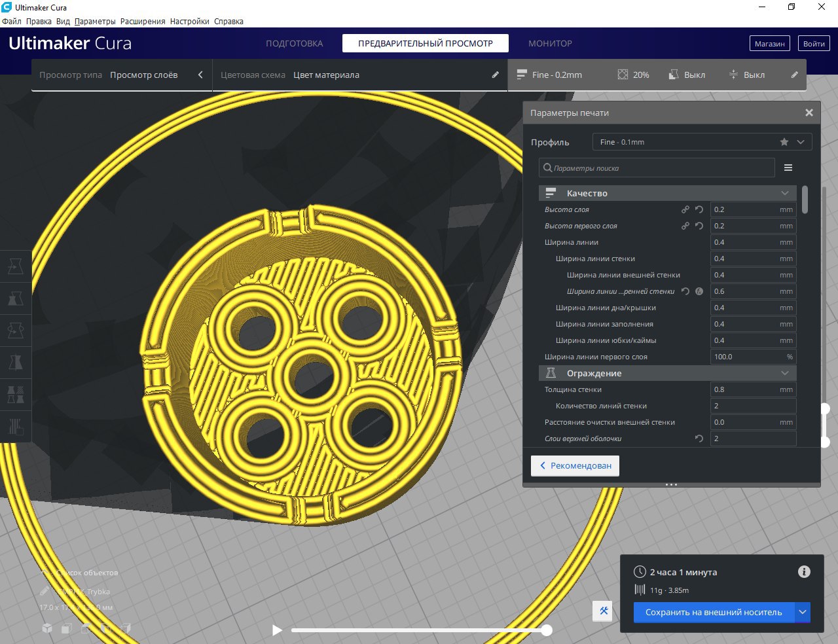Reset Высота первого слоя with revert arrow
Viewport: 838px width, 644px height.
pos(699,226)
